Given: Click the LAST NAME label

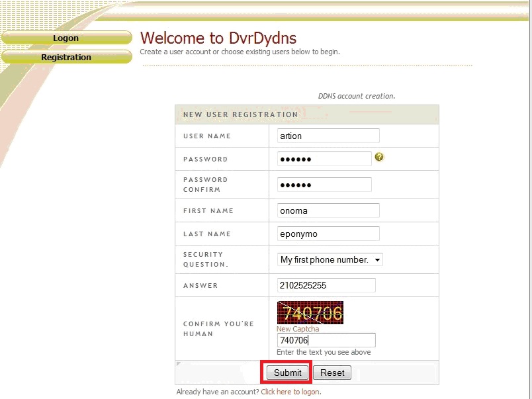Looking at the screenshot, I should point(207,234).
